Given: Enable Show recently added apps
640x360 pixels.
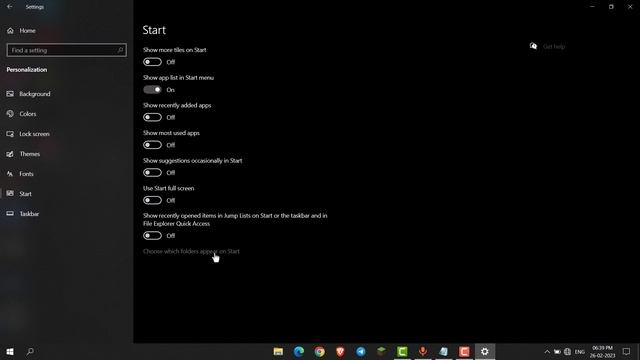Looking at the screenshot, I should 152,118.
